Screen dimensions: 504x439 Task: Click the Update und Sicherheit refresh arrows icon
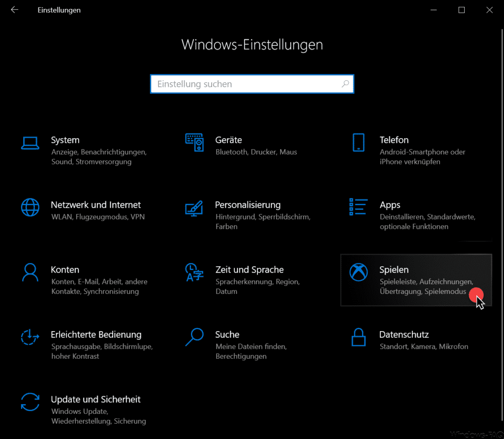pos(30,402)
